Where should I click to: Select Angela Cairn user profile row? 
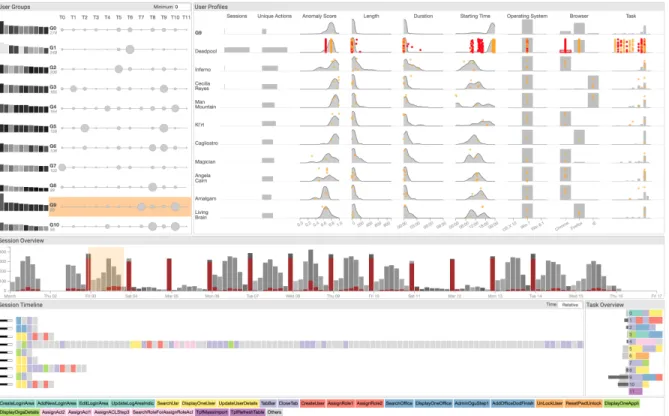pyautogui.click(x=423, y=175)
